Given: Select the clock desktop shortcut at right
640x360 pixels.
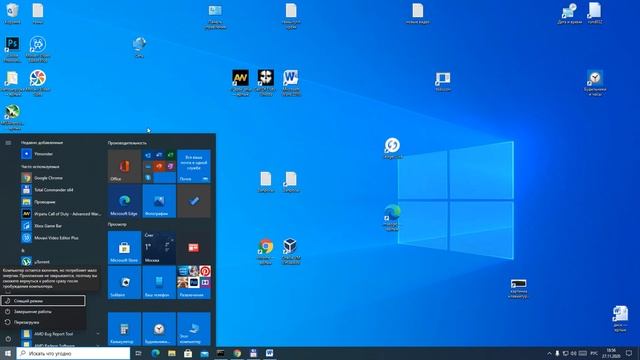Looking at the screenshot, I should tap(595, 82).
